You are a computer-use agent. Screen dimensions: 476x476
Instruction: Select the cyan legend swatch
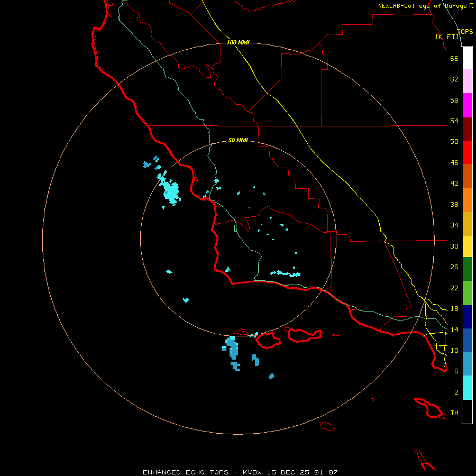click(467, 388)
